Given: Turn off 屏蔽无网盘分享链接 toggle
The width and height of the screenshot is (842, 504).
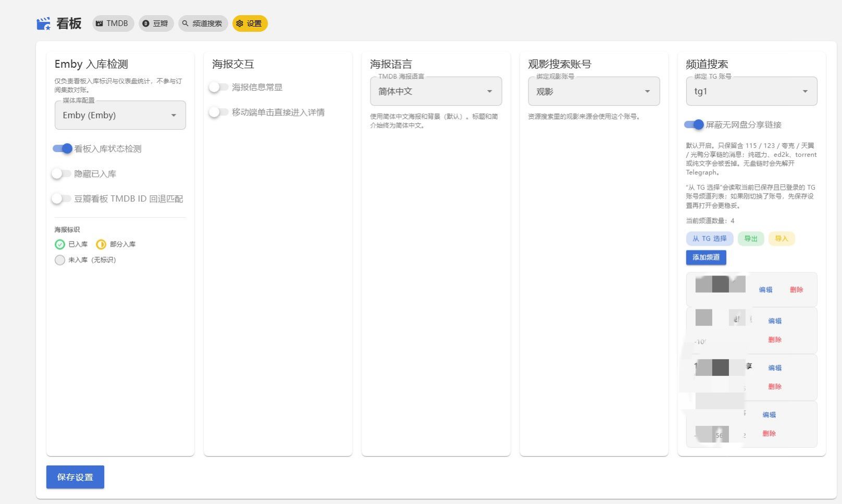Looking at the screenshot, I should pyautogui.click(x=694, y=125).
